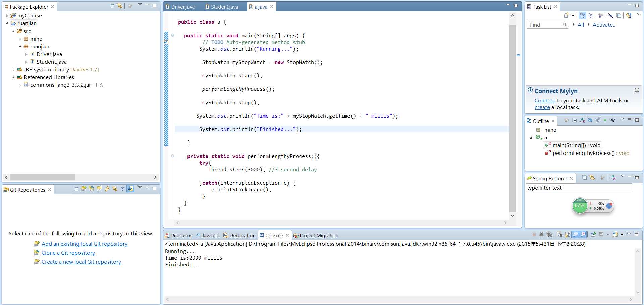The height and width of the screenshot is (305, 644).
Task: Click Display Selected Console icon
Action: pos(601,234)
